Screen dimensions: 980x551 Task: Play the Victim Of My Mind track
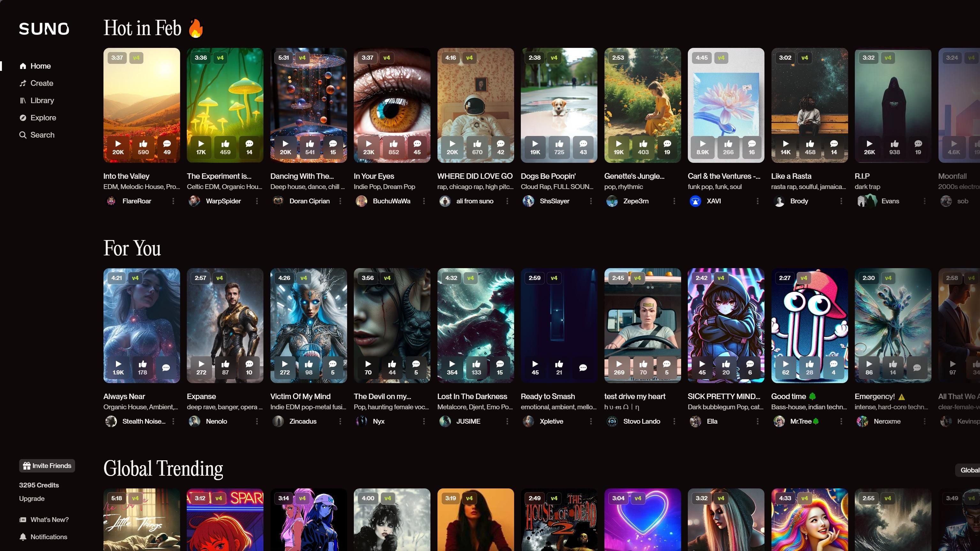(285, 367)
